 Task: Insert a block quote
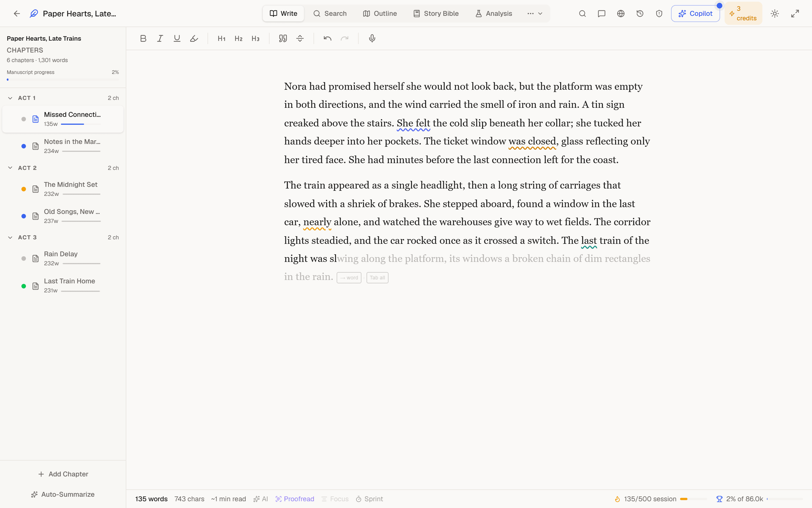(x=283, y=38)
